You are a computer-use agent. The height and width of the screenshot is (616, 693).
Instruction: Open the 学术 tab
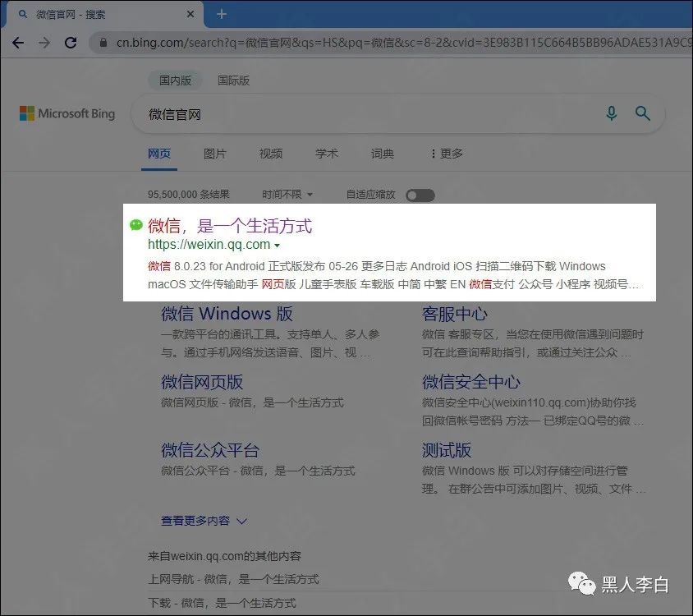pyautogui.click(x=327, y=154)
